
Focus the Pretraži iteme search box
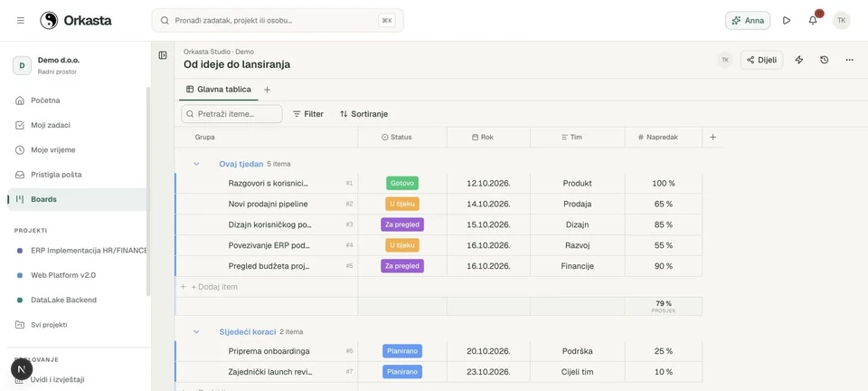point(232,113)
